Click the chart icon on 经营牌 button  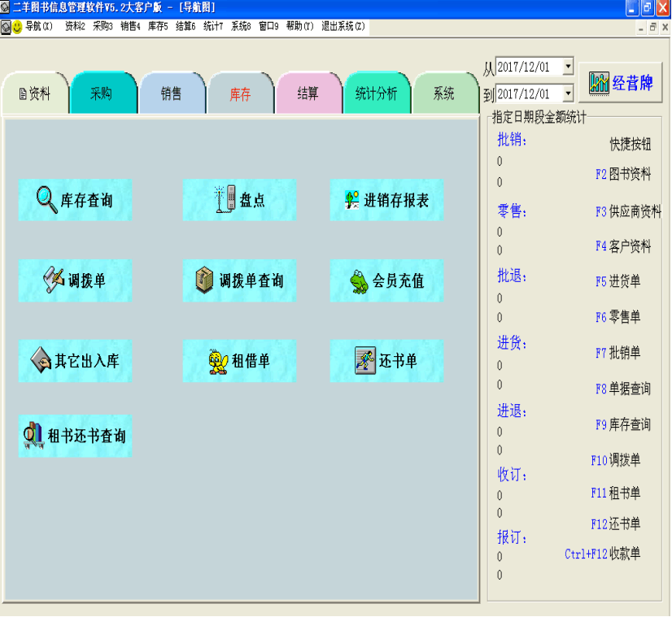click(x=599, y=83)
